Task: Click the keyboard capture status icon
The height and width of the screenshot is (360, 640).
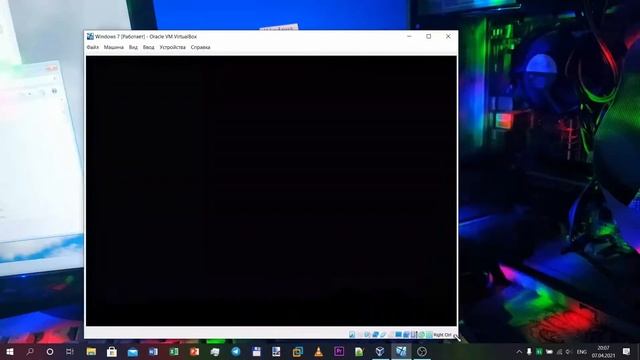Action: tap(429, 335)
